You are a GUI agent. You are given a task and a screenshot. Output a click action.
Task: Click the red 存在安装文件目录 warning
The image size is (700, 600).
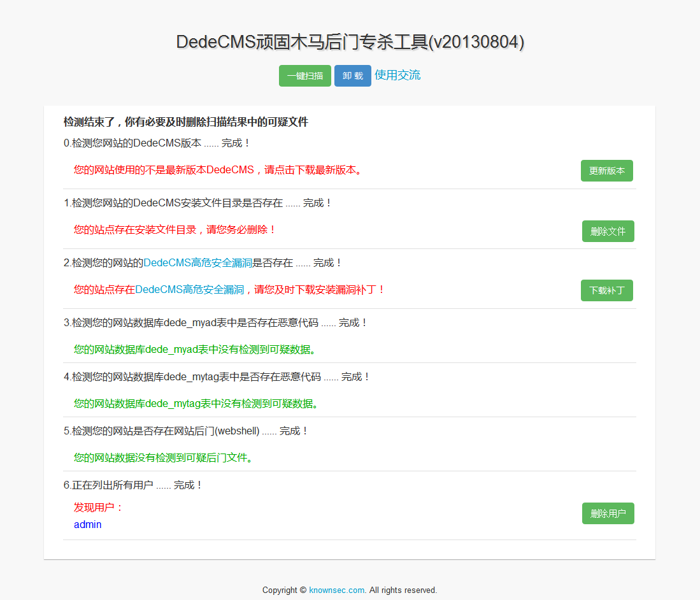pos(174,230)
